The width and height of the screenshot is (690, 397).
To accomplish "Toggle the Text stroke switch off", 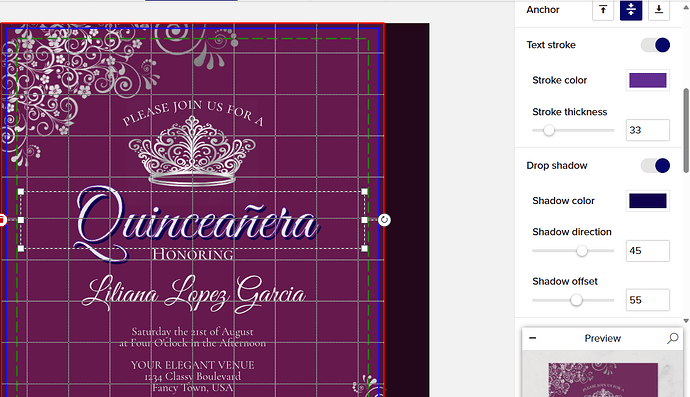I will (655, 45).
